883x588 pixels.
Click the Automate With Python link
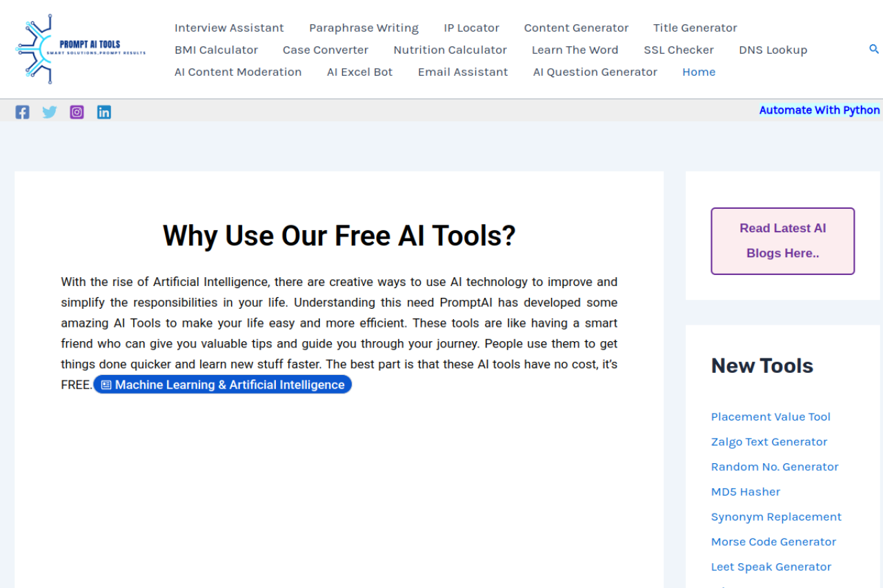(x=820, y=110)
